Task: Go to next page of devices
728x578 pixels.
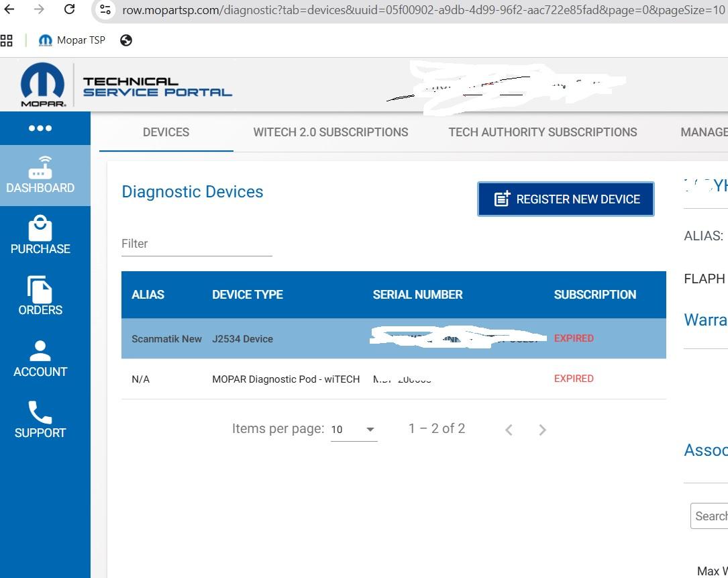Action: tap(542, 430)
